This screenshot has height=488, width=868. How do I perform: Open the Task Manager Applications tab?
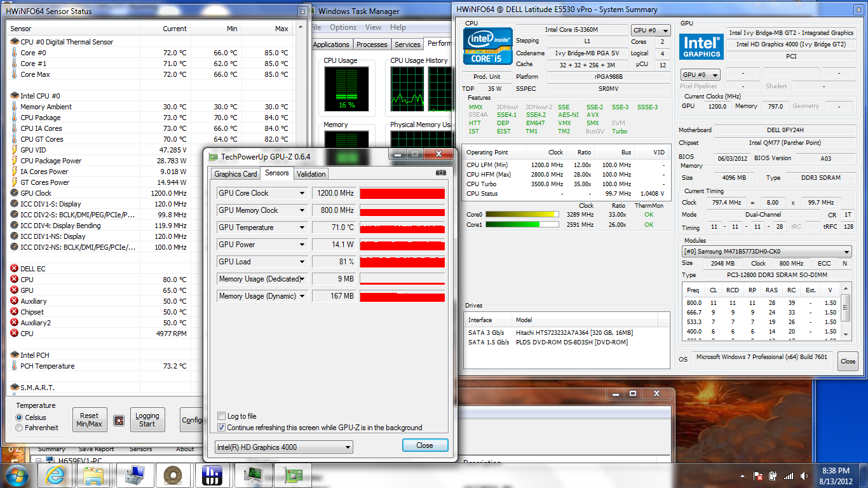pos(331,44)
